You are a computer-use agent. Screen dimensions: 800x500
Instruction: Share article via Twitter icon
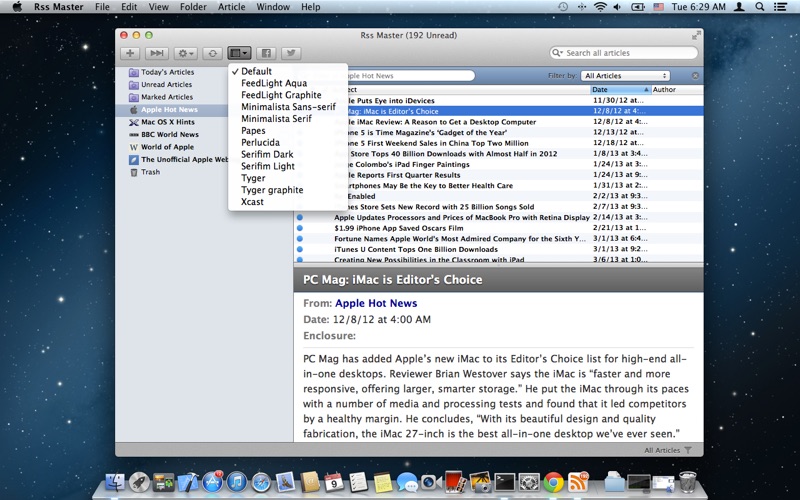(x=290, y=53)
